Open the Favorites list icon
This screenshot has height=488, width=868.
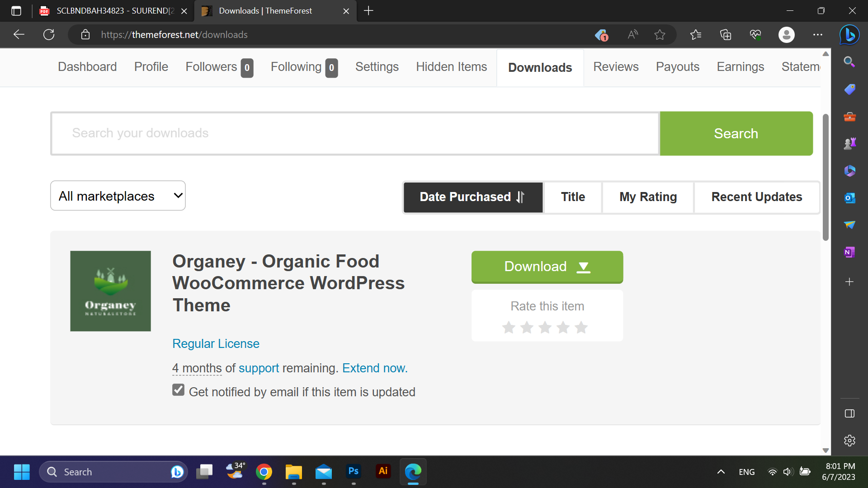click(x=696, y=34)
